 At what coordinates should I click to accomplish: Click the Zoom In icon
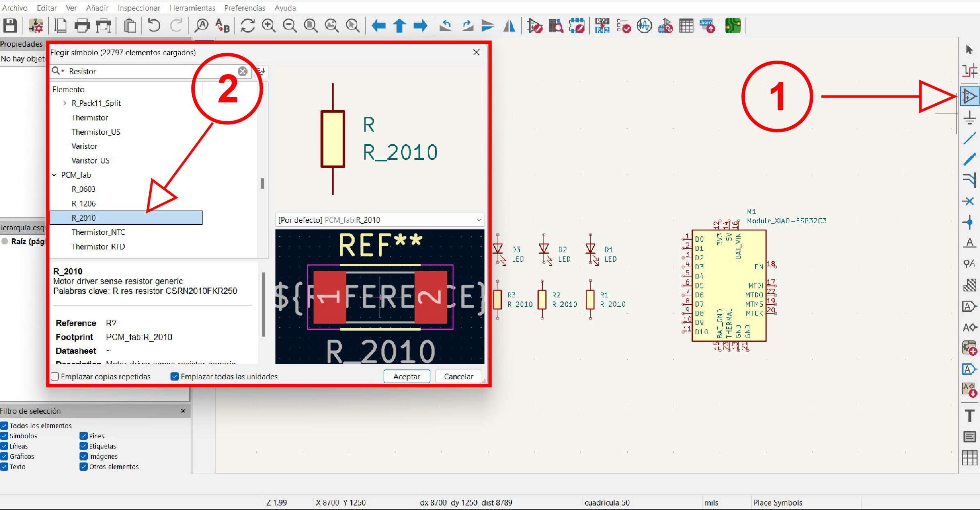pyautogui.click(x=269, y=26)
